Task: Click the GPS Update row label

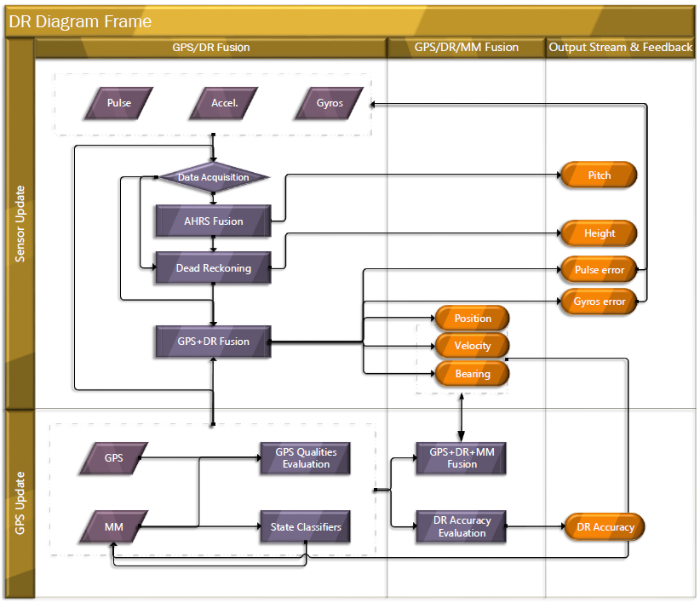Action: pyautogui.click(x=20, y=503)
